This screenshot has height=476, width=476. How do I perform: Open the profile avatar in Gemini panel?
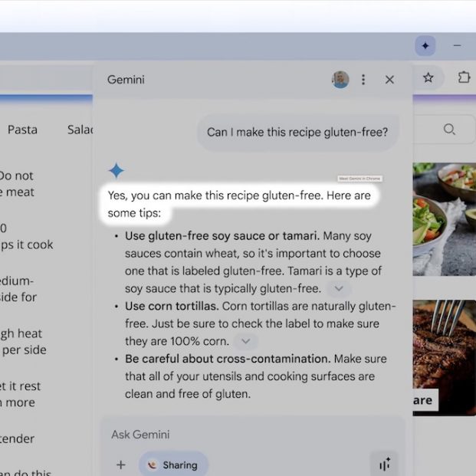(340, 80)
